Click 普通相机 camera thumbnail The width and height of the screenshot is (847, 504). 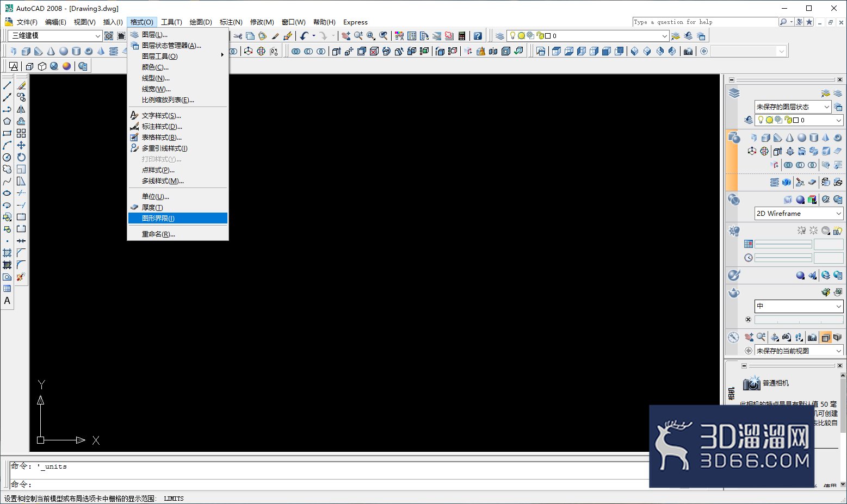(x=752, y=383)
